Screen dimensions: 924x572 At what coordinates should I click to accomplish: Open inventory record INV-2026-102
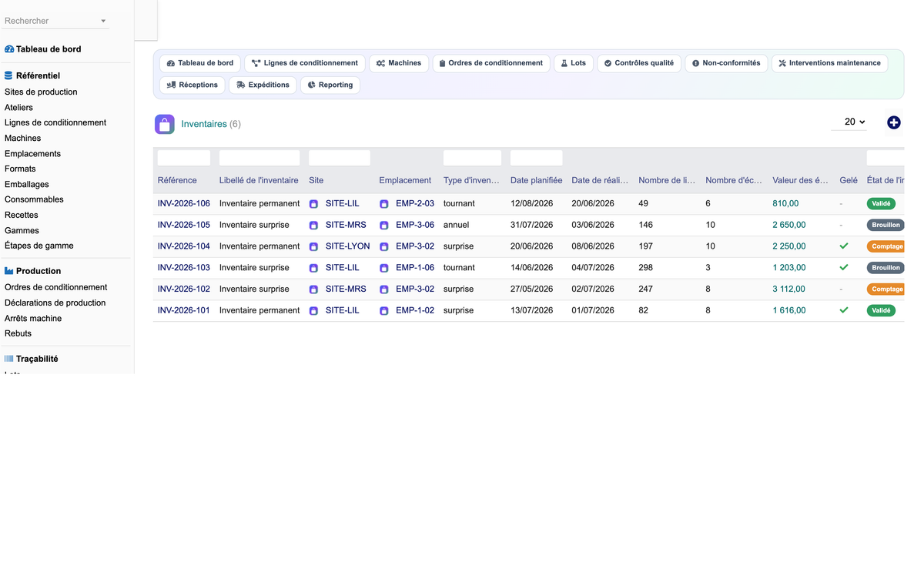pyautogui.click(x=184, y=289)
